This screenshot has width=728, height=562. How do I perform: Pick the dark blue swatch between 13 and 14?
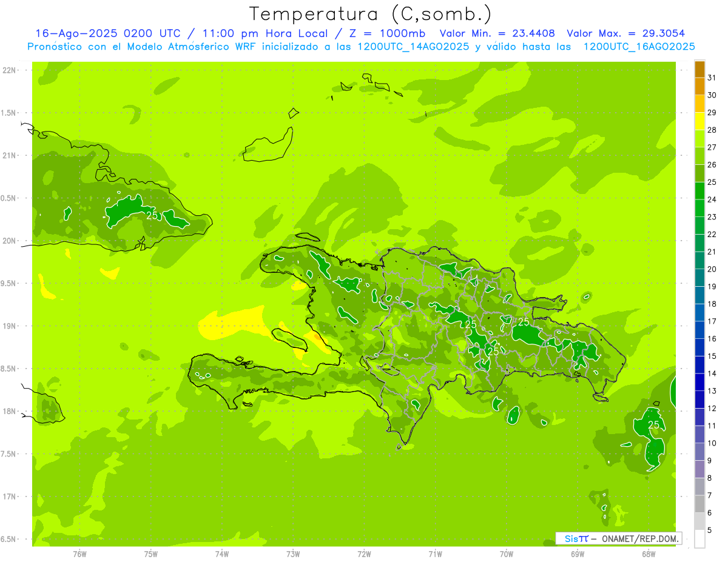[699, 382]
